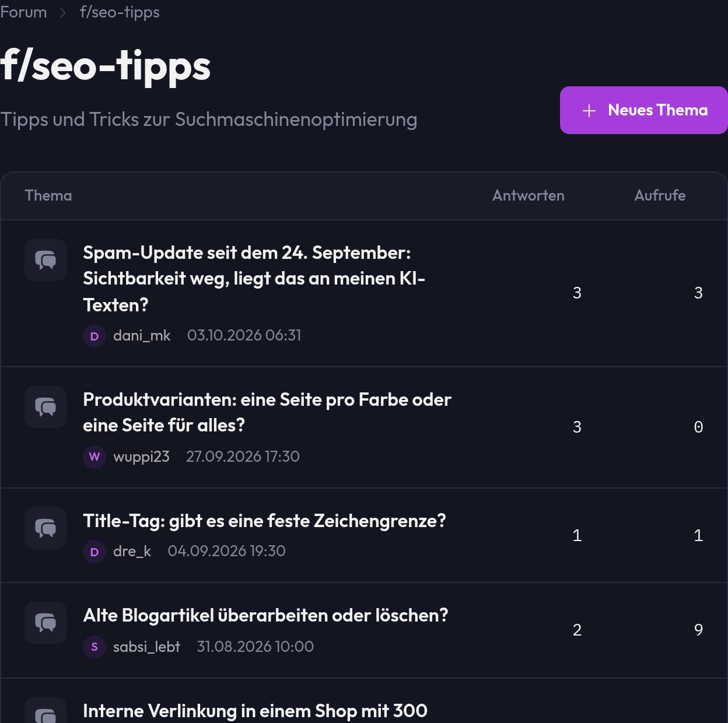Viewport: 728px width, 723px height.
Task: Click Antworten count for Produktvarianten row
Action: (577, 427)
